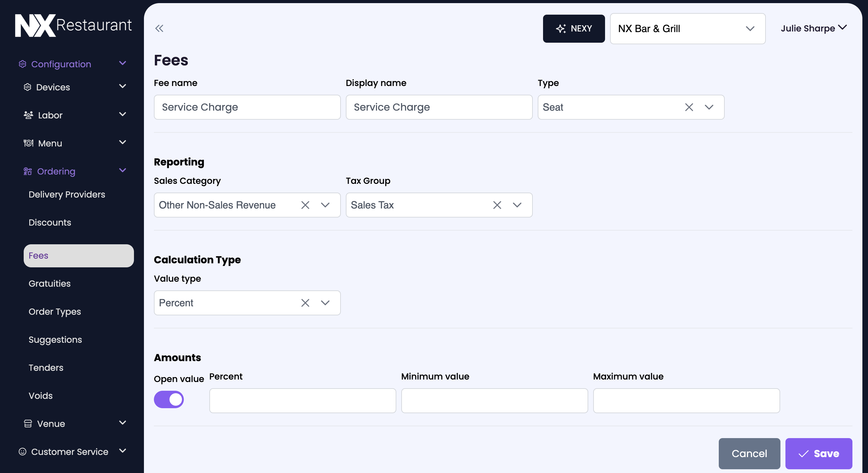This screenshot has height=473, width=868.
Task: Clear the Type field Seat selection
Action: click(689, 107)
